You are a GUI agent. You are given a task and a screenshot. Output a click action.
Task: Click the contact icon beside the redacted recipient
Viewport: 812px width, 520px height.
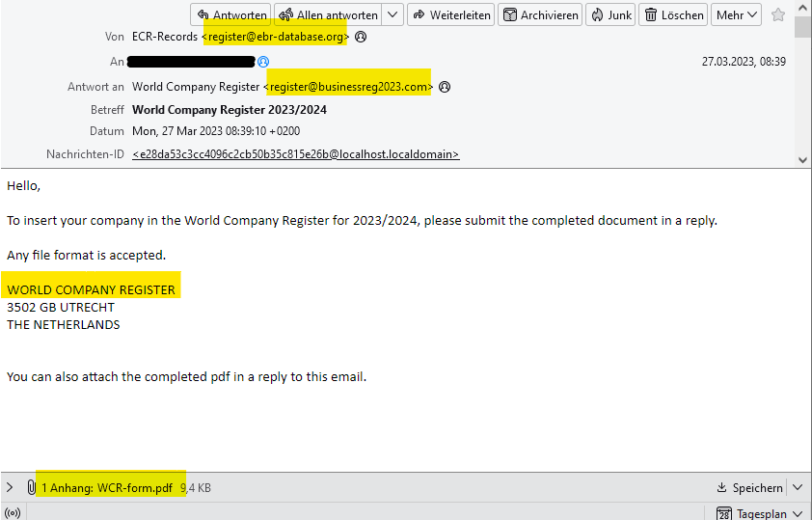point(263,62)
